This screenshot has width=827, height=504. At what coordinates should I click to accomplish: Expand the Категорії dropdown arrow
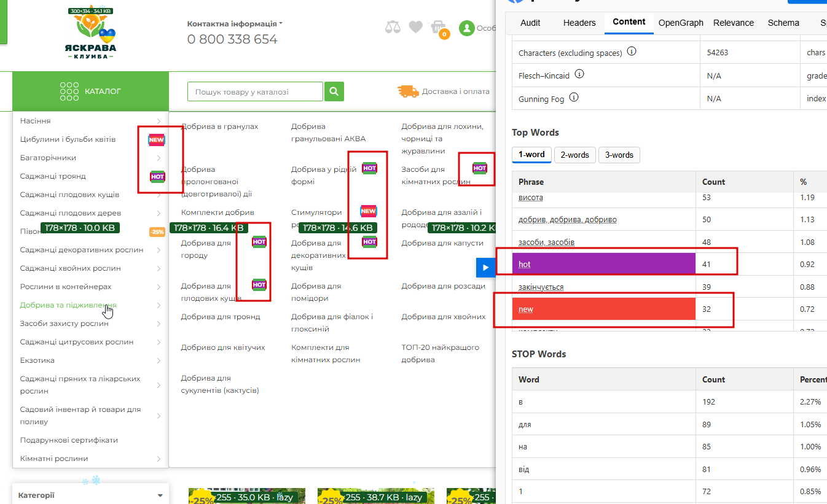point(160,495)
